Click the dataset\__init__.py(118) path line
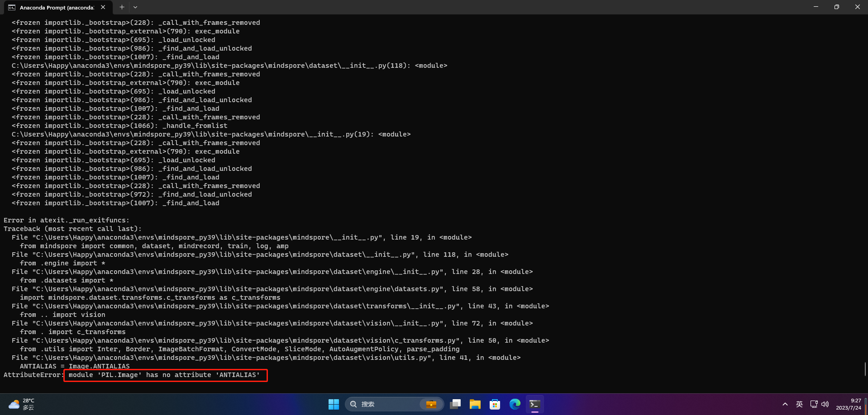 229,66
